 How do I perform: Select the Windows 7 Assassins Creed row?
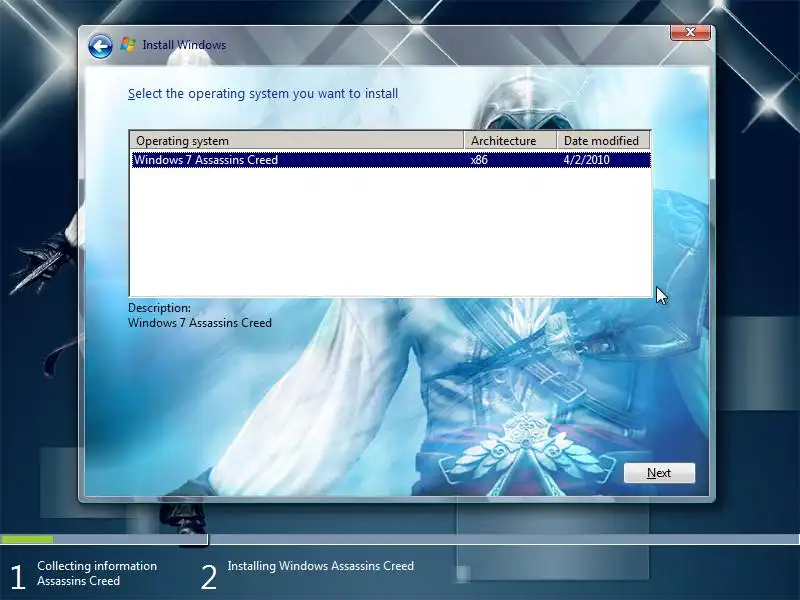coord(391,160)
